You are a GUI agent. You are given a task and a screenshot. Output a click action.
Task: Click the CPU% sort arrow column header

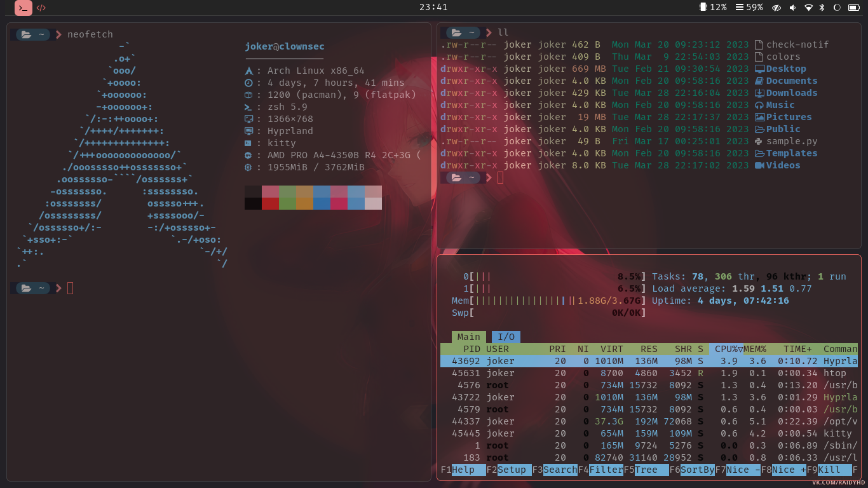(726, 349)
